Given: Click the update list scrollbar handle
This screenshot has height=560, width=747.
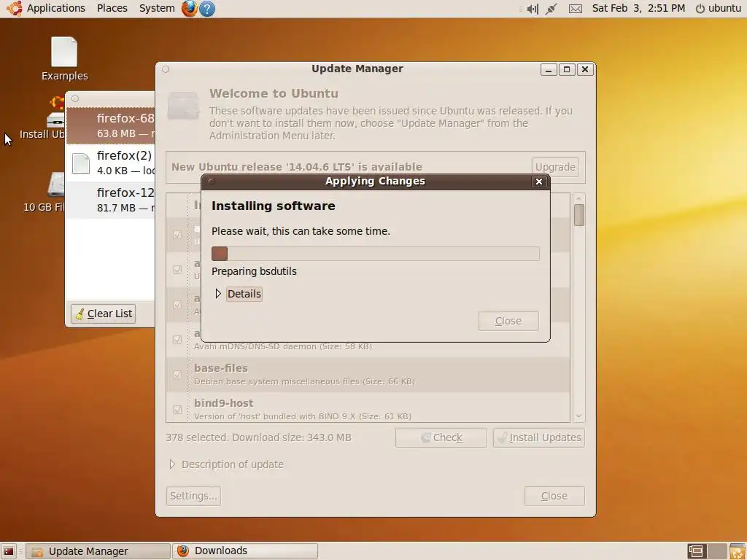Looking at the screenshot, I should [578, 215].
